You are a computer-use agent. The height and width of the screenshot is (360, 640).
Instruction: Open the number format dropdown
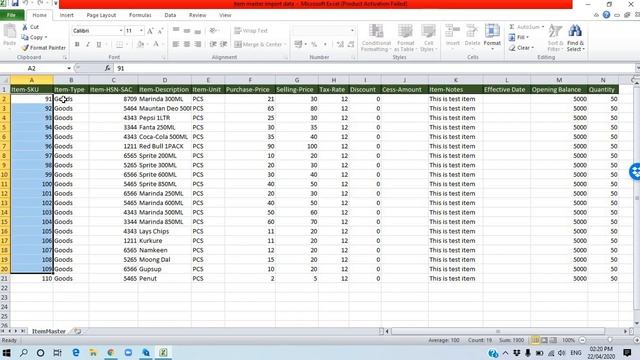click(x=352, y=31)
